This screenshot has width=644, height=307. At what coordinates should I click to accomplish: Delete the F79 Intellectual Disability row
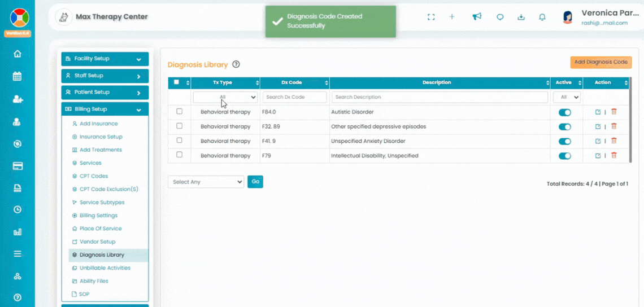pyautogui.click(x=614, y=155)
